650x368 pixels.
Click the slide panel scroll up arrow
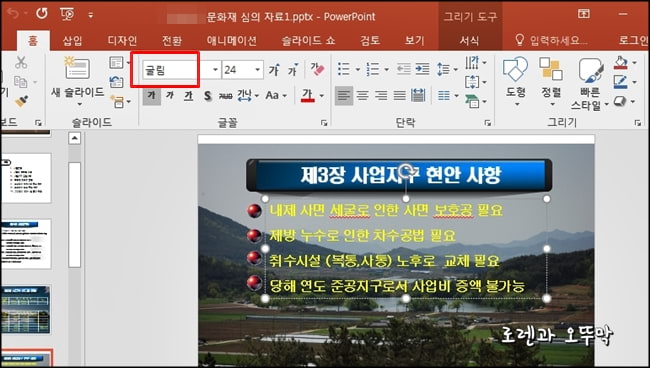point(75,138)
